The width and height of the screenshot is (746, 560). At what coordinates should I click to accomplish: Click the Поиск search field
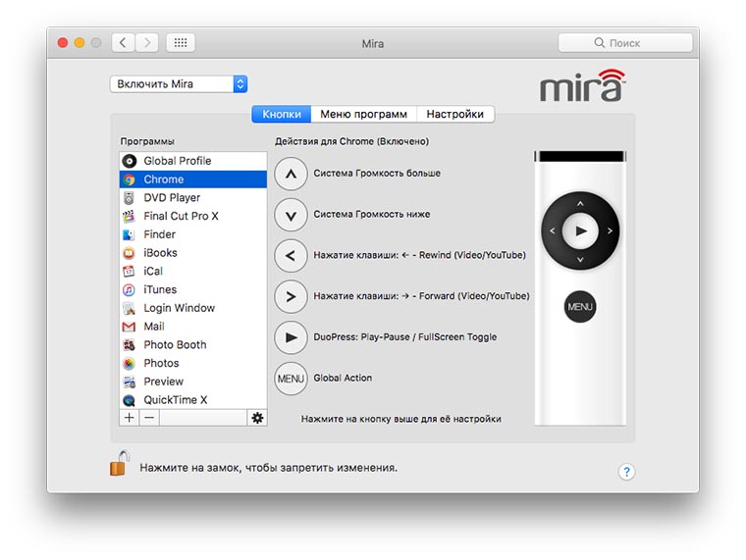(x=625, y=43)
